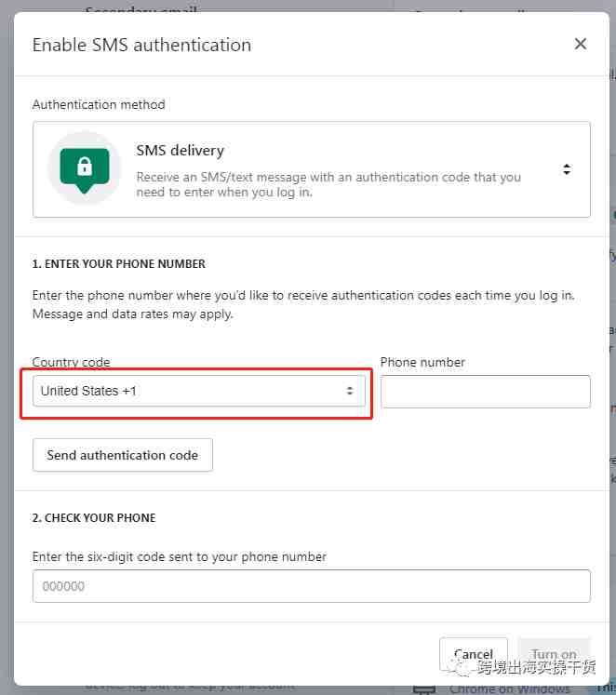
Task: Click the 'Enable SMS authentication' title text
Action: click(141, 46)
